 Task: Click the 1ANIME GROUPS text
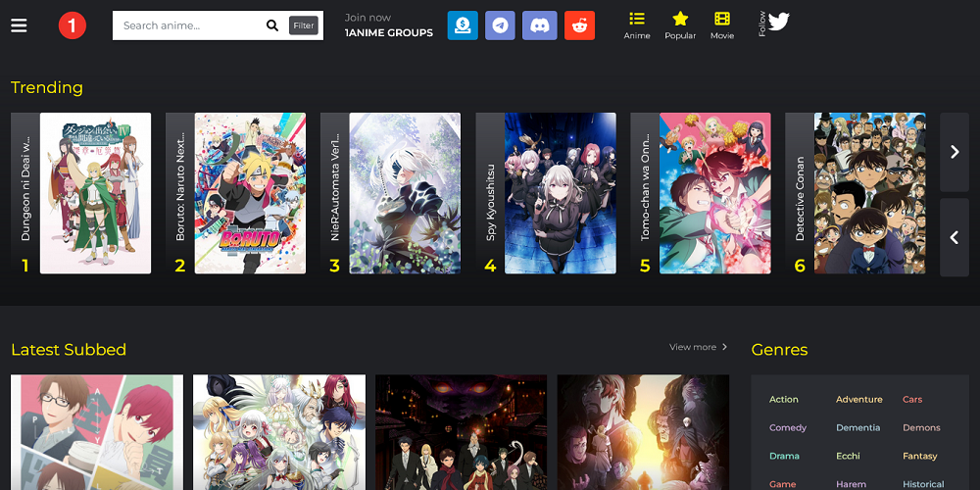(389, 33)
